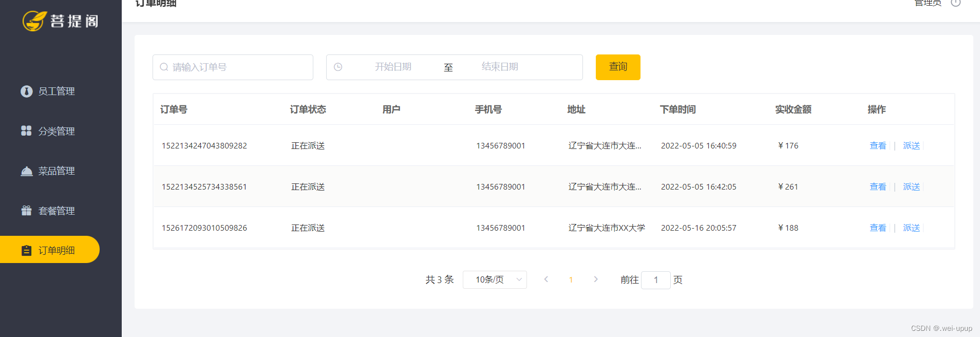Click the address 辽宁省大连市XX大学

pyautogui.click(x=607, y=228)
